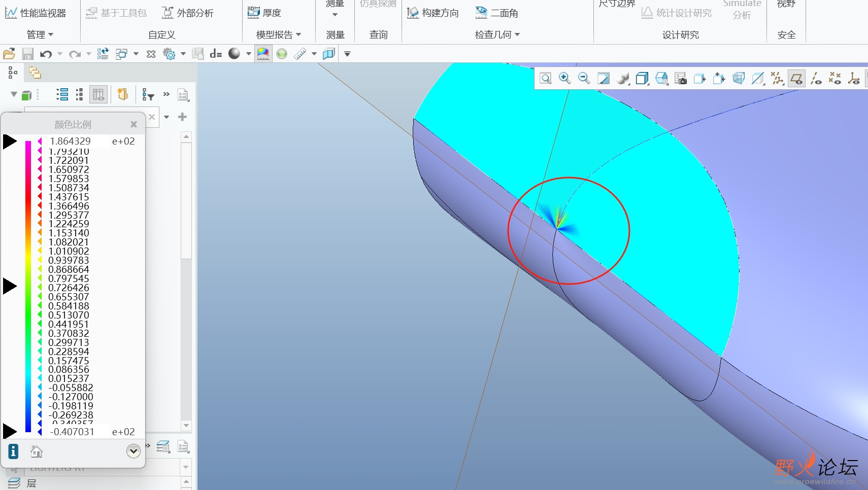Undo the last action
This screenshot has width=868, height=490.
point(46,54)
